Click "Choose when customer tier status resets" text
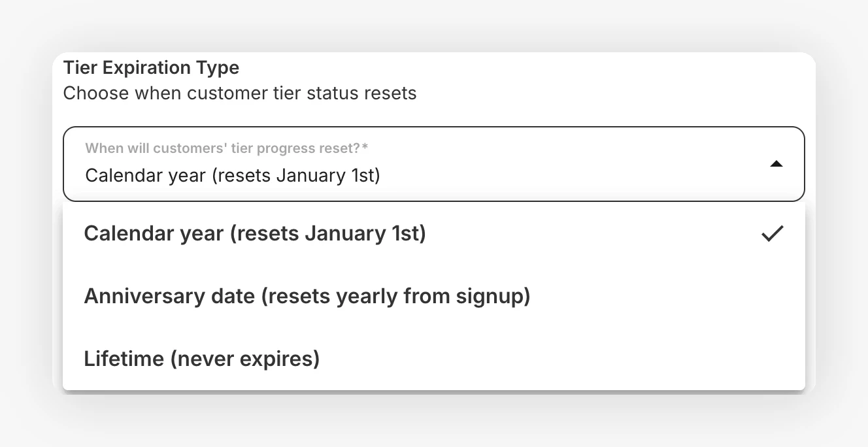The width and height of the screenshot is (868, 447). (x=240, y=93)
